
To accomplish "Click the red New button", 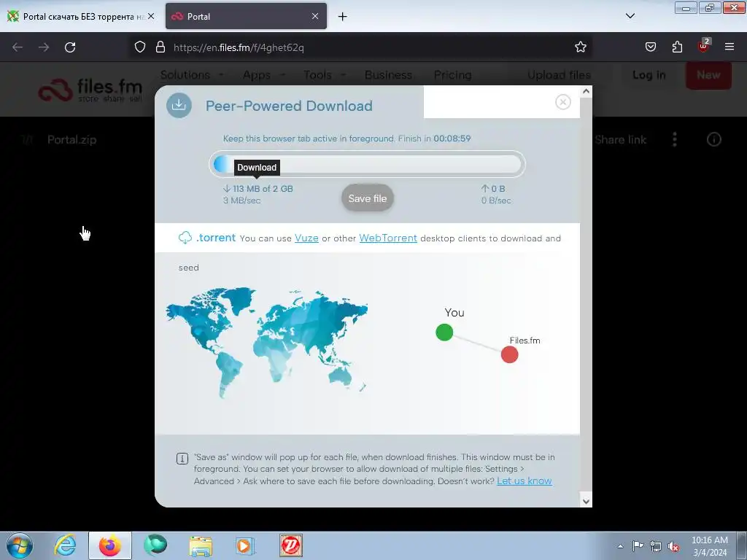I will click(708, 75).
